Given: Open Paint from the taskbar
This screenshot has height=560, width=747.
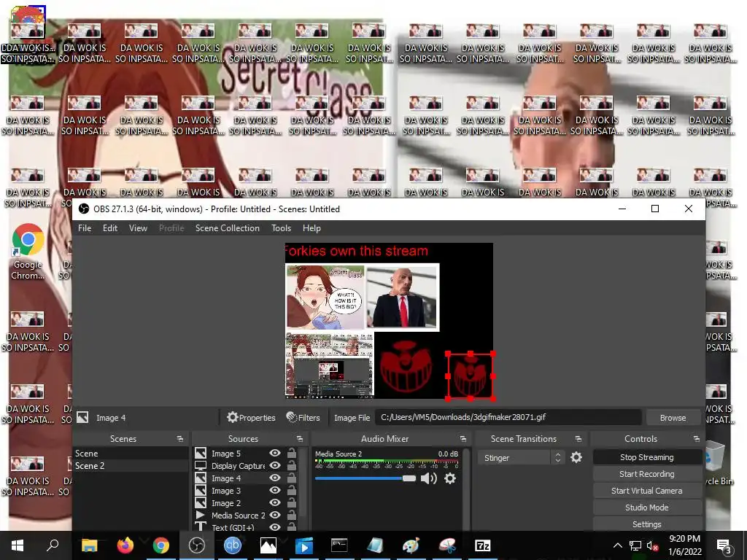Looking at the screenshot, I should (411, 545).
